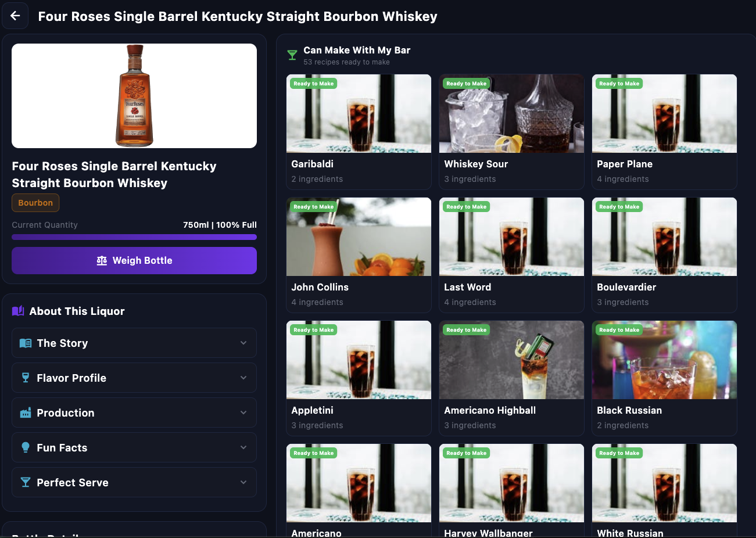Image resolution: width=756 pixels, height=538 pixels.
Task: Click the Last Word recipe title
Action: point(468,287)
